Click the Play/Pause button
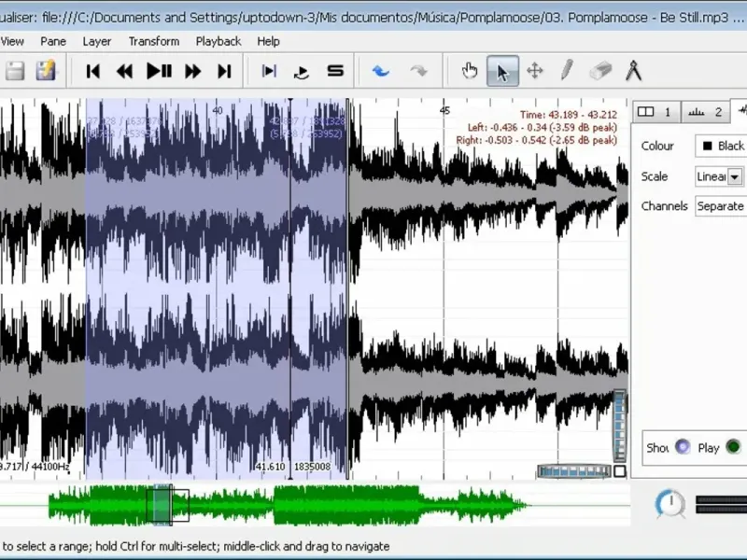The image size is (747, 560). pyautogui.click(x=159, y=71)
